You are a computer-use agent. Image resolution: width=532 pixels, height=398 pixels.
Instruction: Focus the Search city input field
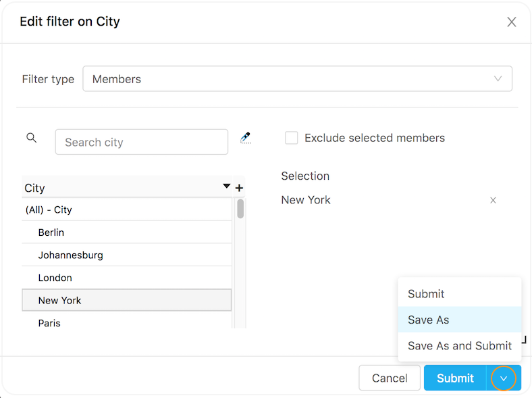click(142, 142)
